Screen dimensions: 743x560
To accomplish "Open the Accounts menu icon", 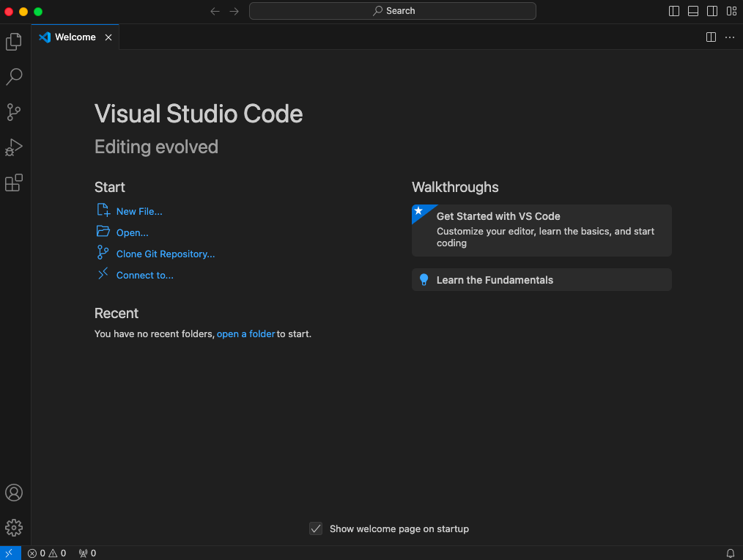I will point(14,493).
